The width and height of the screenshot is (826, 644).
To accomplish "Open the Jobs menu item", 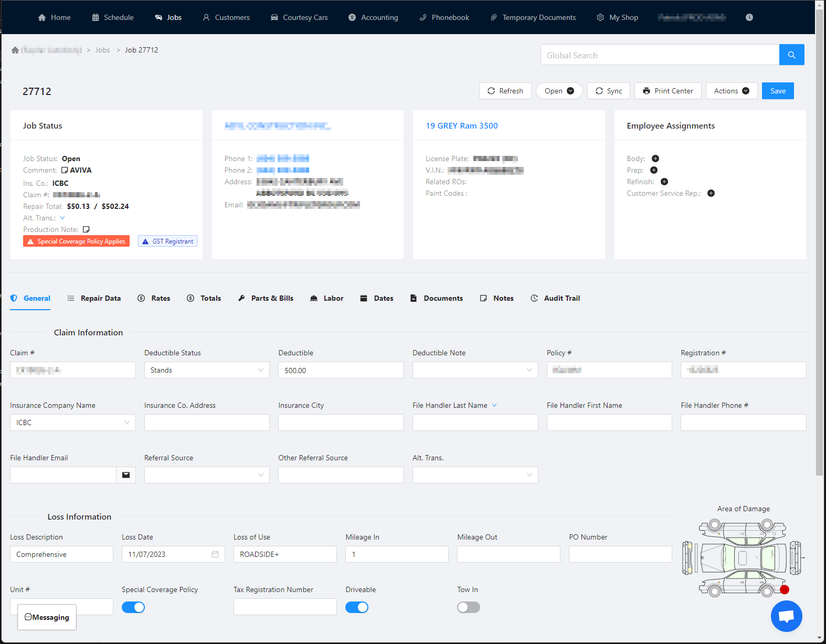I will coord(168,17).
